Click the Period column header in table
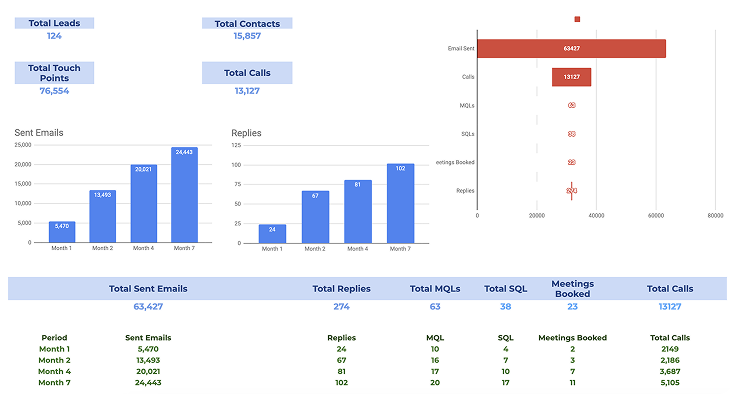The image size is (740, 402). 54,338
